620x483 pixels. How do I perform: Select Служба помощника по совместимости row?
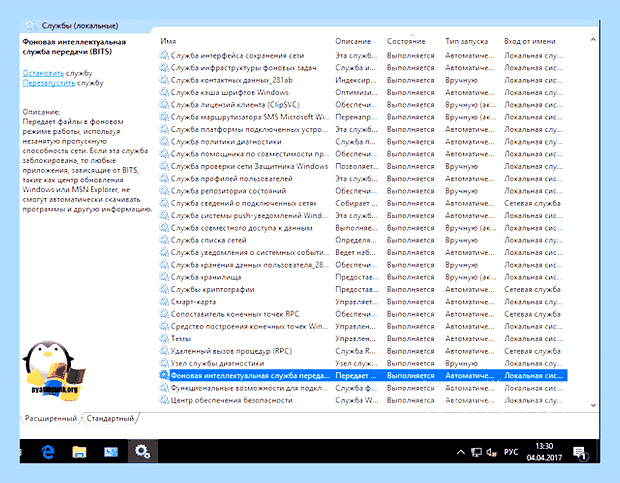click(363, 154)
